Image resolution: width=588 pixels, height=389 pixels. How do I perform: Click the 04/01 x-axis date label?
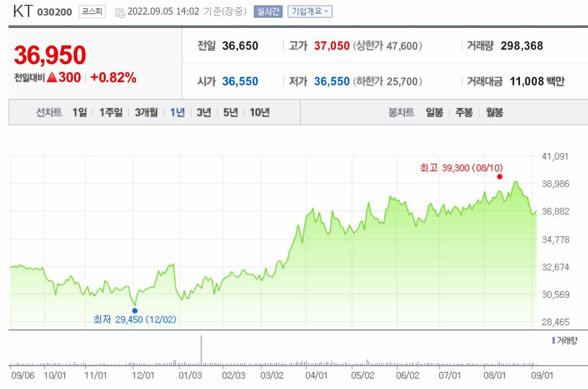pyautogui.click(x=317, y=375)
